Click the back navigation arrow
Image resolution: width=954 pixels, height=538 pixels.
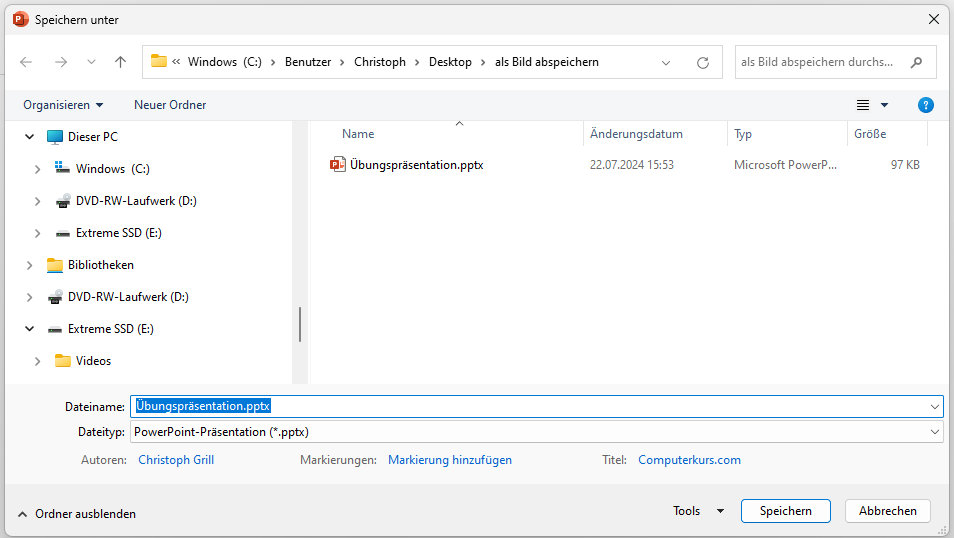(26, 62)
